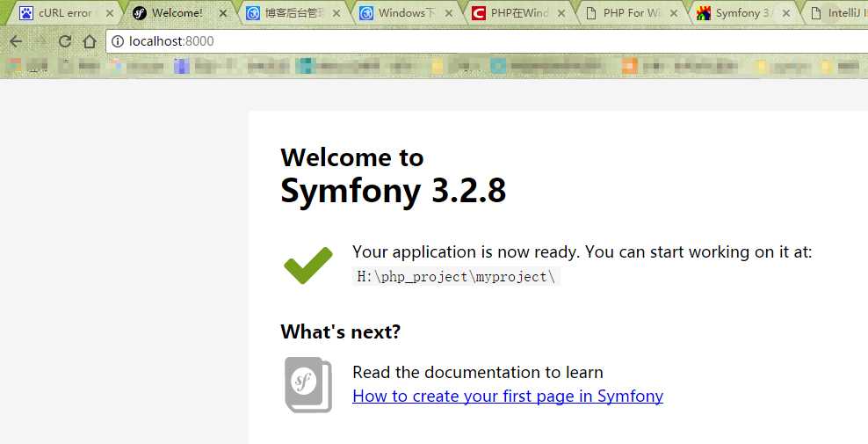Go back with the browser back arrow
The height and width of the screenshot is (444, 868).
click(x=16, y=41)
